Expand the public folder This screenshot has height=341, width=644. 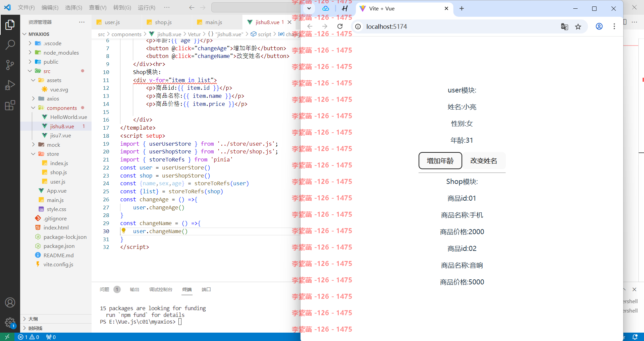[30, 62]
